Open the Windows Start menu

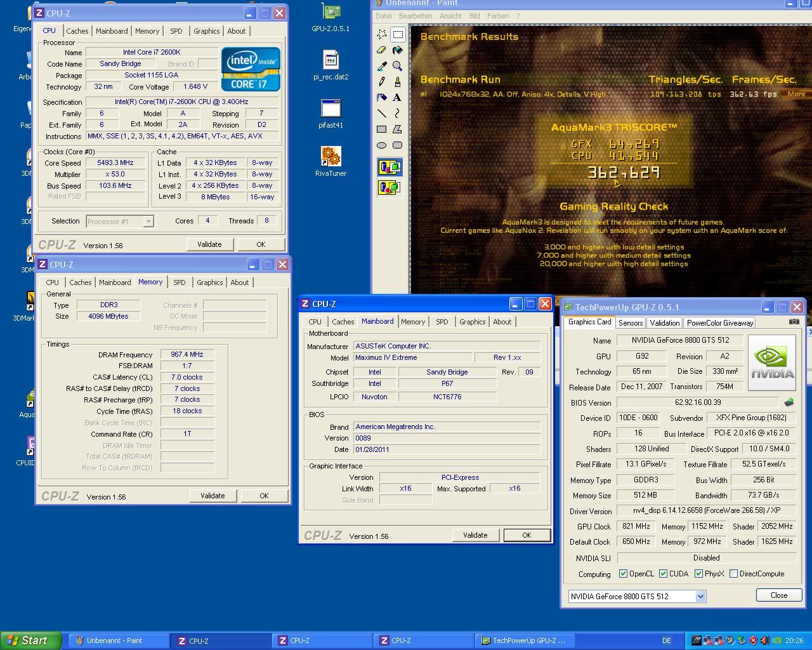[x=31, y=640]
